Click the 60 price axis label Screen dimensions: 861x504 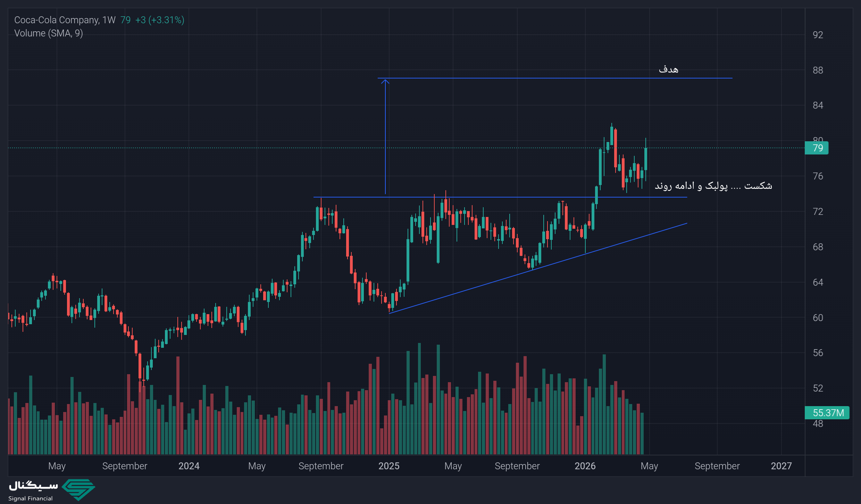(818, 318)
